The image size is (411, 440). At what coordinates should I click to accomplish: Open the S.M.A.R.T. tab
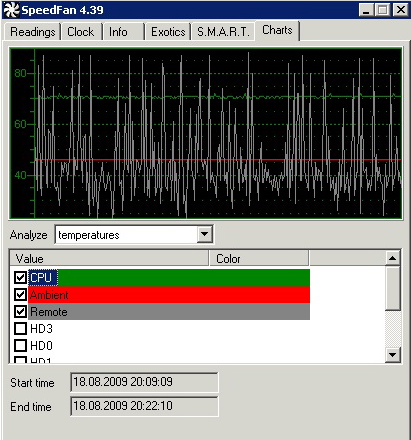point(223,32)
